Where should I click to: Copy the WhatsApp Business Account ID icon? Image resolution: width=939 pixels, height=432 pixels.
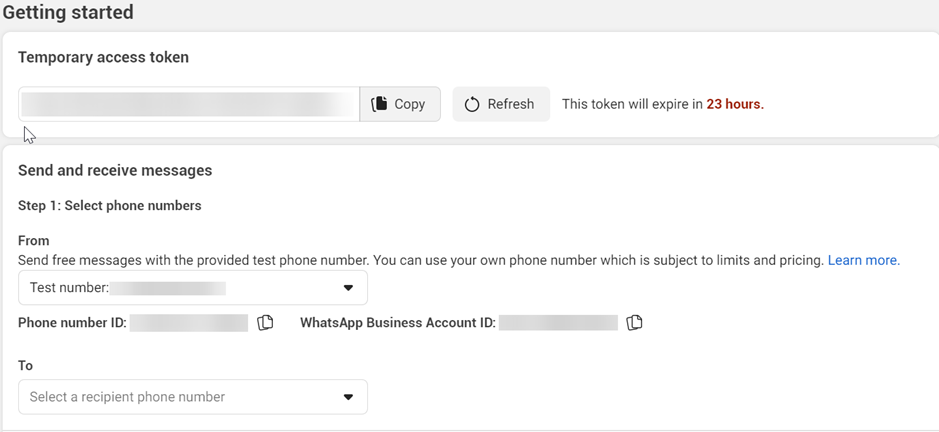634,323
